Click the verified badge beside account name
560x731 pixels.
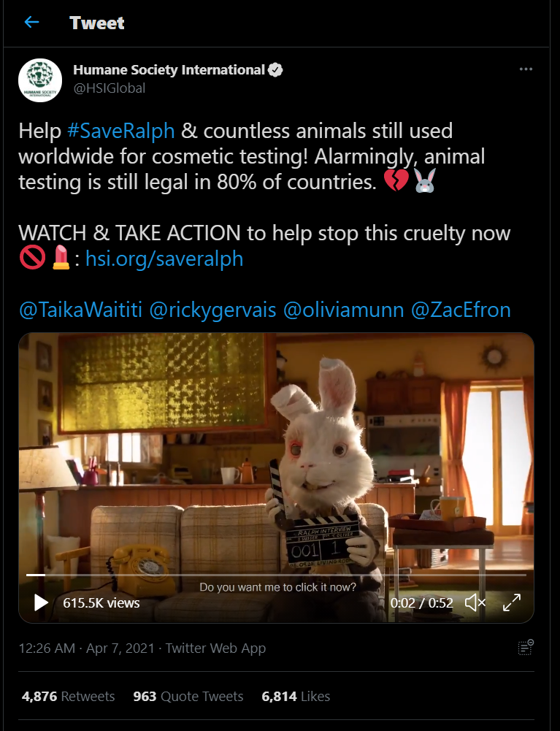tap(275, 70)
